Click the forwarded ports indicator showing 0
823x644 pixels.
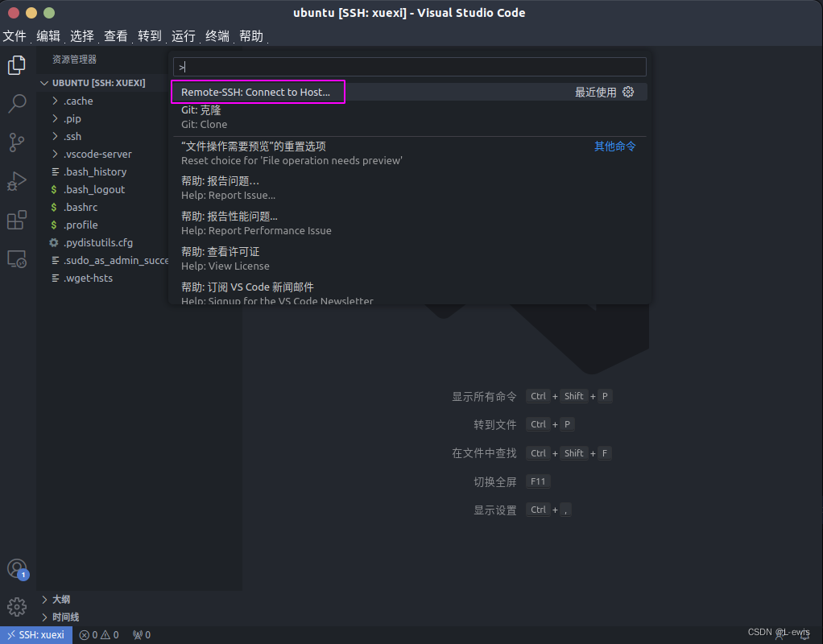[x=140, y=634]
